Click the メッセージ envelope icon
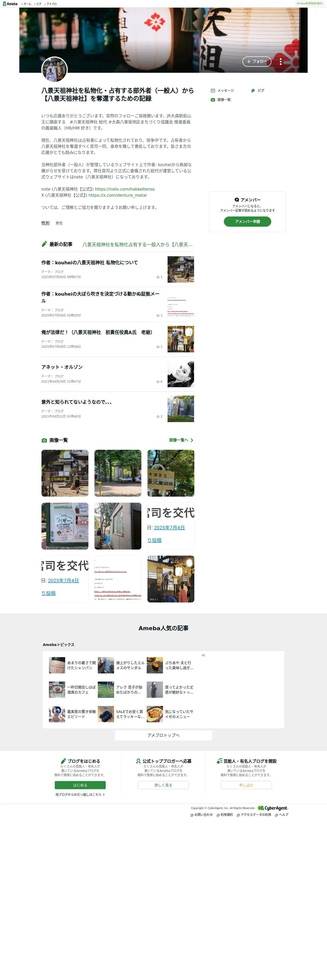Viewport: 327px width, 980px height. [213, 91]
